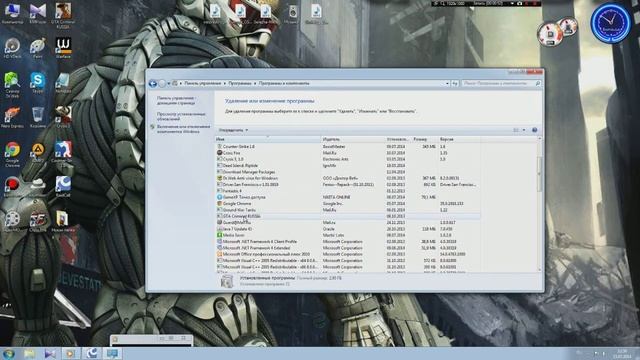Launch the Skype desktop shortcut
The height and width of the screenshot is (360, 640).
click(x=38, y=83)
